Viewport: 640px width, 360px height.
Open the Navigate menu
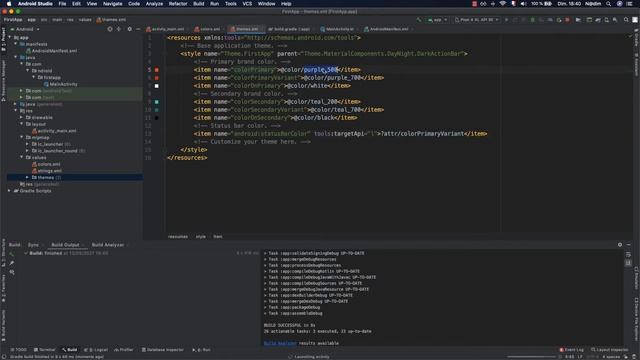click(113, 4)
